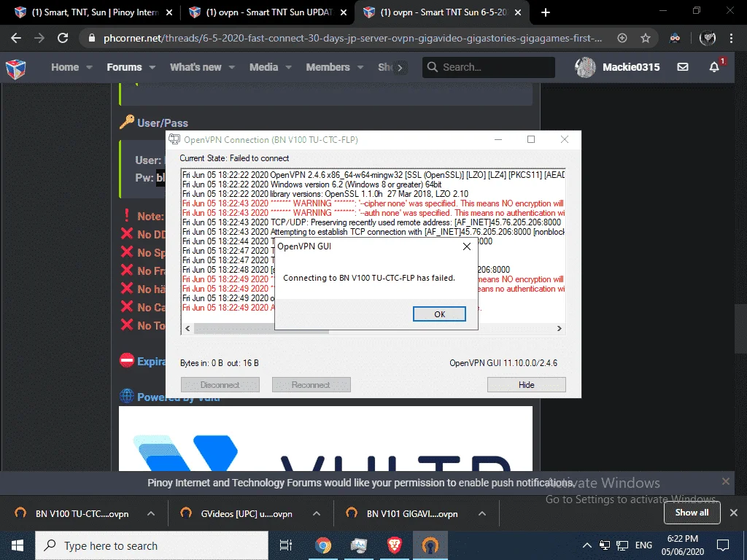Open the OpenVPN GUI taskbar icon
This screenshot has width=747, height=560.
tap(430, 545)
